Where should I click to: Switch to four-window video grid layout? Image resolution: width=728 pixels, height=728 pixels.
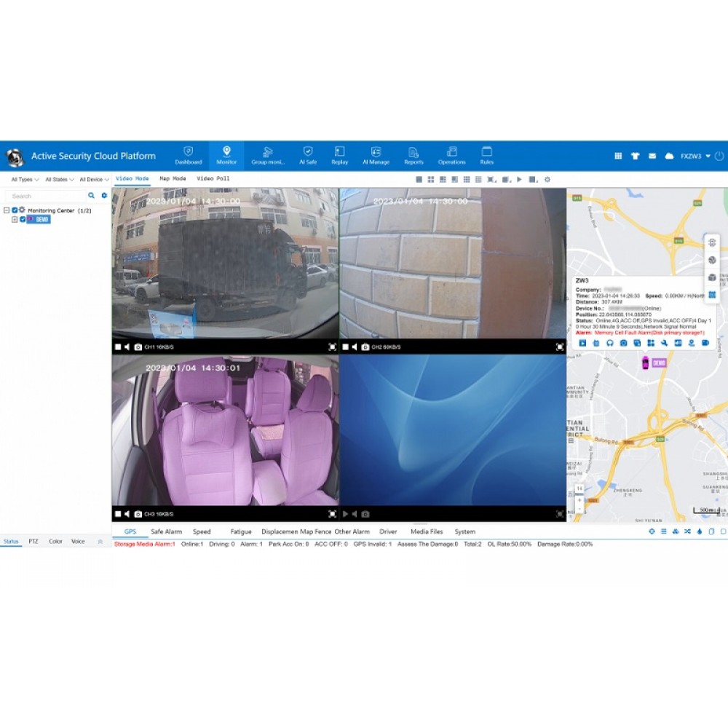(431, 179)
